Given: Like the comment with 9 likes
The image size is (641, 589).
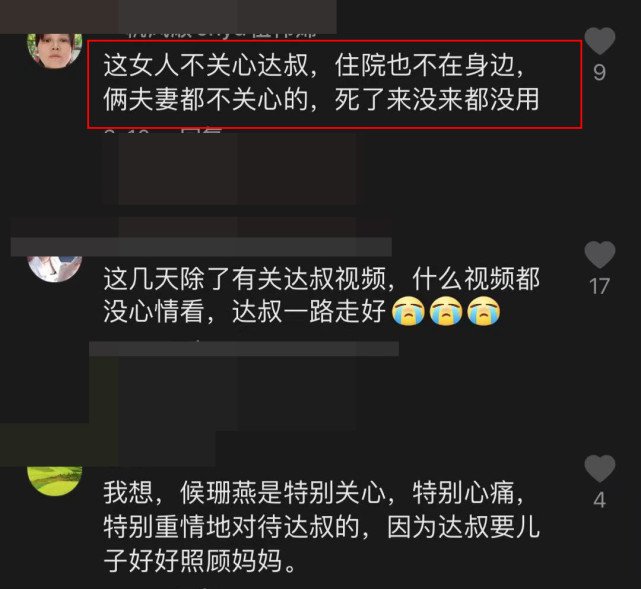Looking at the screenshot, I should click(600, 41).
